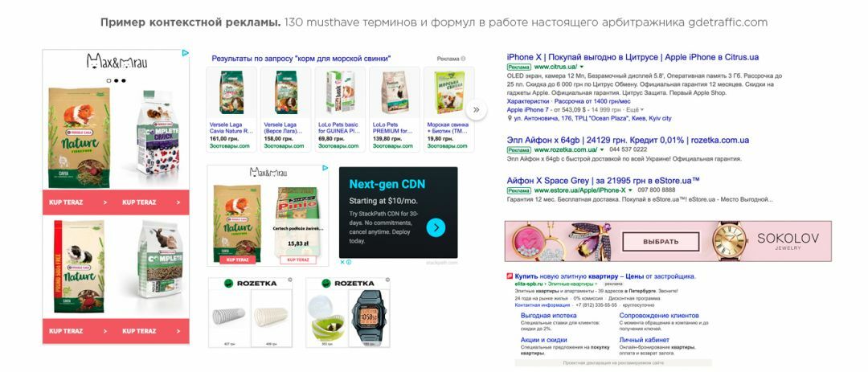This screenshot has height=372, width=868.
Task: Open the Ещё dropdown in Citrus ad
Action: [x=635, y=110]
